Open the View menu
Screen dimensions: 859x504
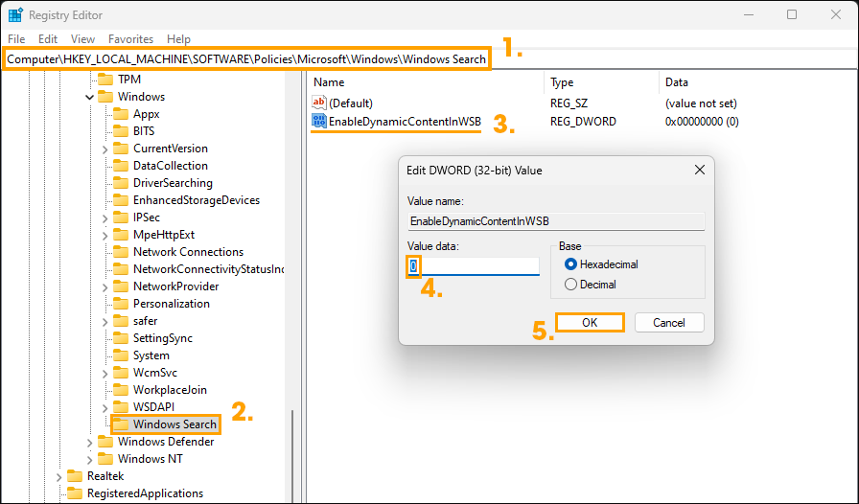[x=82, y=39]
